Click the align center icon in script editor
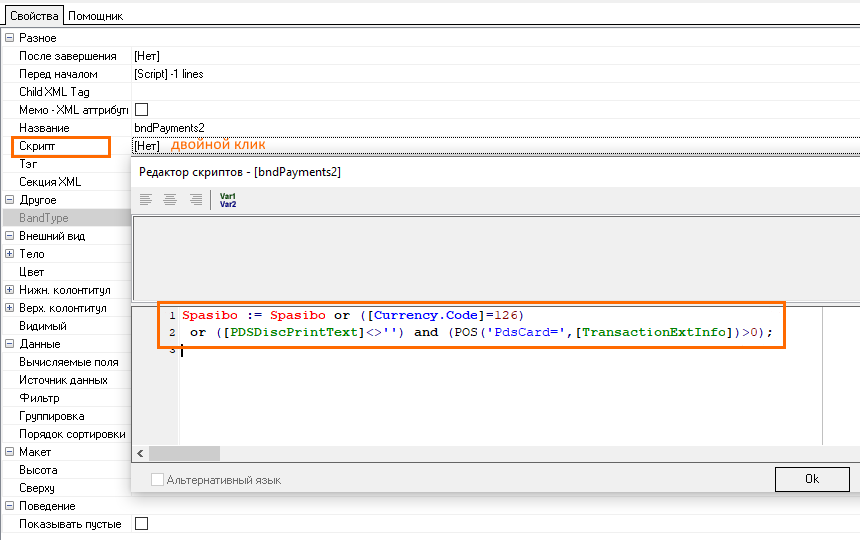Image resolution: width=860 pixels, height=540 pixels. click(x=170, y=199)
